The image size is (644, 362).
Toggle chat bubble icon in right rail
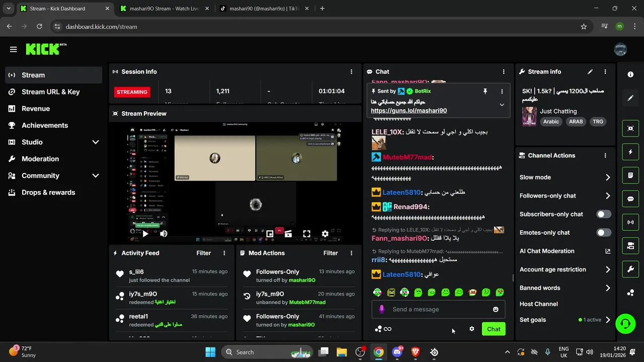click(x=630, y=199)
